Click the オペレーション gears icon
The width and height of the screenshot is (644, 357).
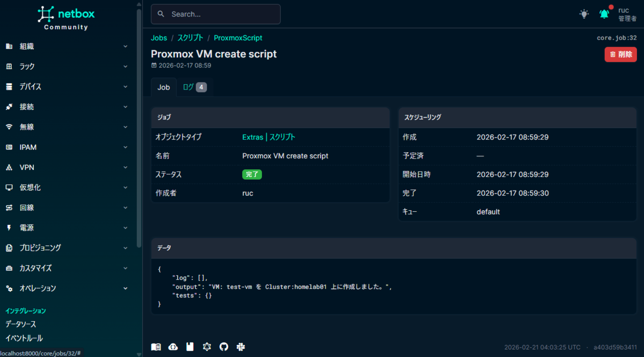9,288
